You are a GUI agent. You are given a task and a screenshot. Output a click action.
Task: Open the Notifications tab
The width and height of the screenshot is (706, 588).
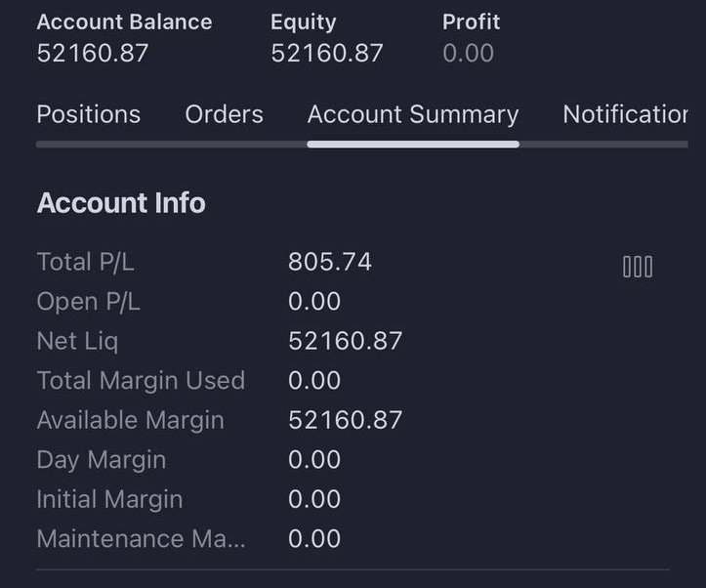click(x=625, y=114)
